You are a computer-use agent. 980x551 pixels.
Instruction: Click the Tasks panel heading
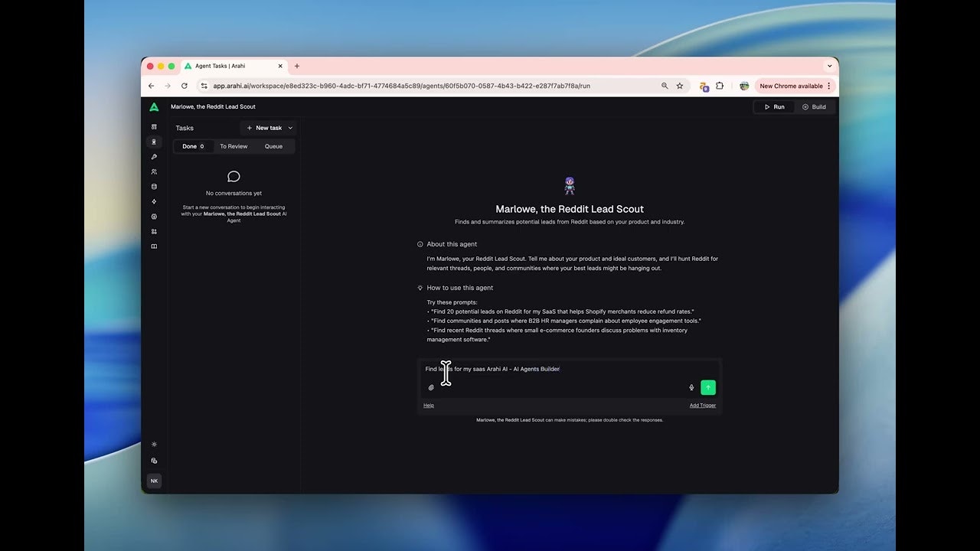coord(185,128)
